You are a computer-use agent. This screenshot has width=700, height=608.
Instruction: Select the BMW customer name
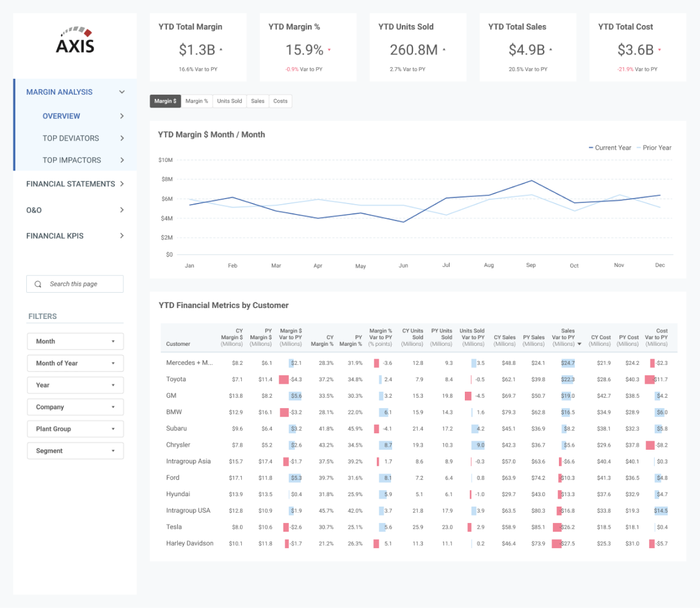(173, 412)
